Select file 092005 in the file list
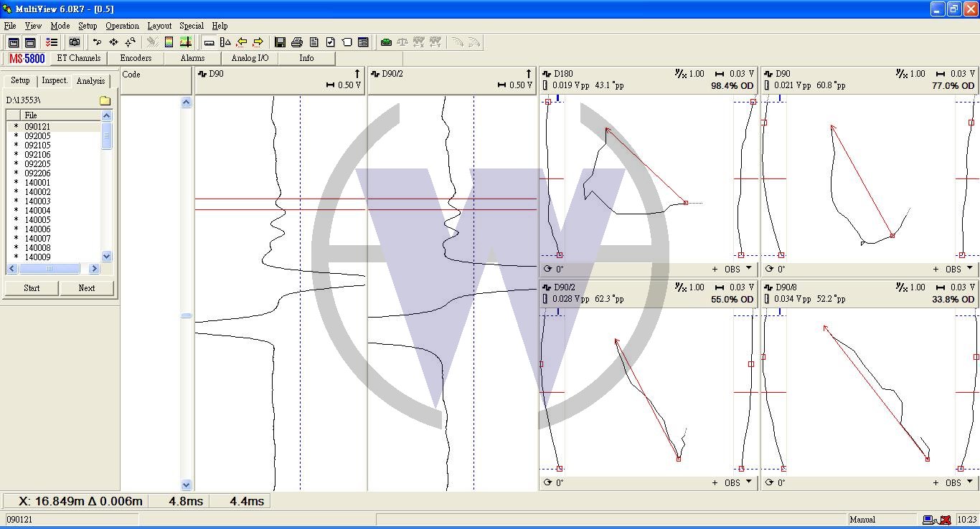 (37, 136)
